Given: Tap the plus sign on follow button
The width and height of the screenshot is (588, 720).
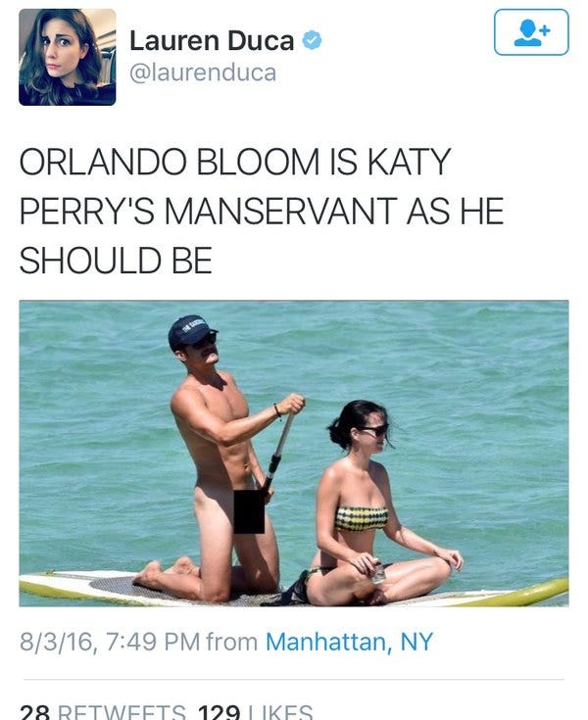Looking at the screenshot, I should [545, 30].
